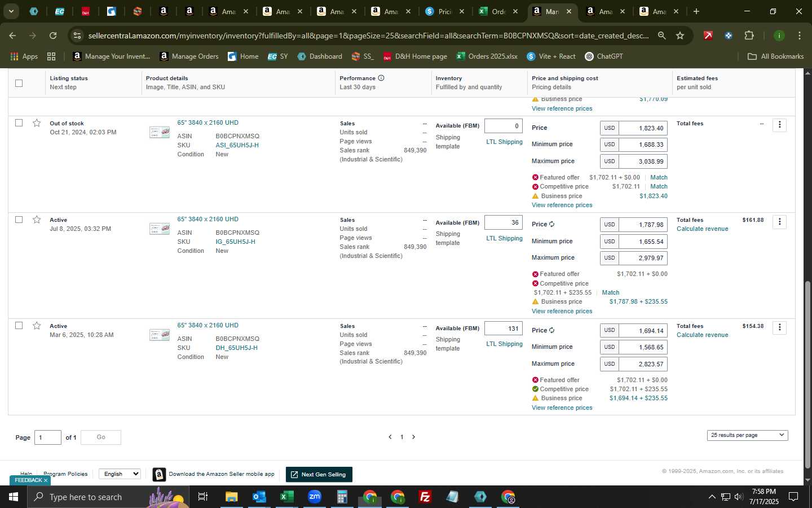
Task: Open Vite + React bookmark
Action: [551, 56]
